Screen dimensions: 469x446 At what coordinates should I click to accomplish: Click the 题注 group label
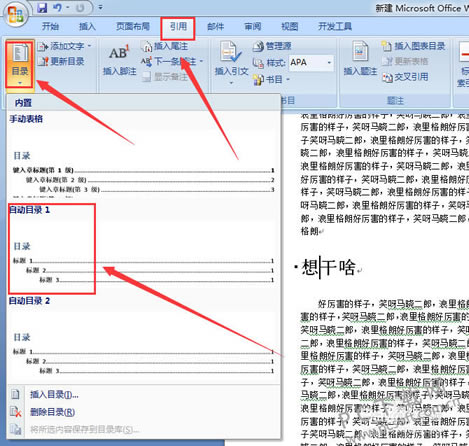click(x=395, y=100)
